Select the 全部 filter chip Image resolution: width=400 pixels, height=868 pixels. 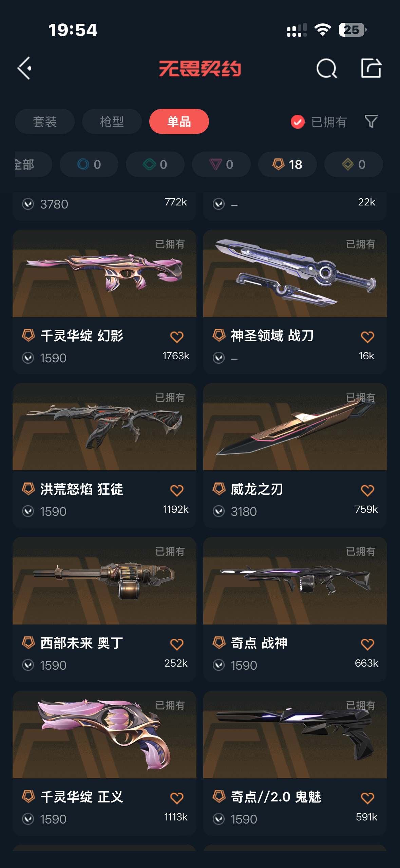33,164
